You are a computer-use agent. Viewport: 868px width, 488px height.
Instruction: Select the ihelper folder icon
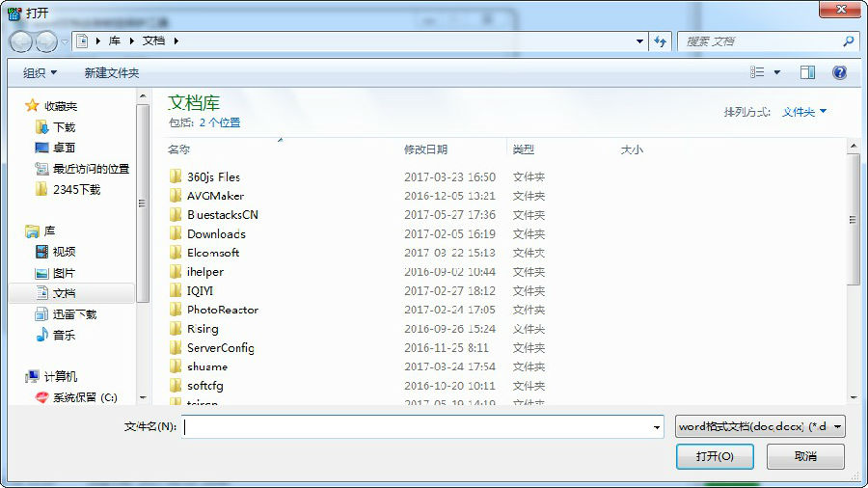point(176,272)
